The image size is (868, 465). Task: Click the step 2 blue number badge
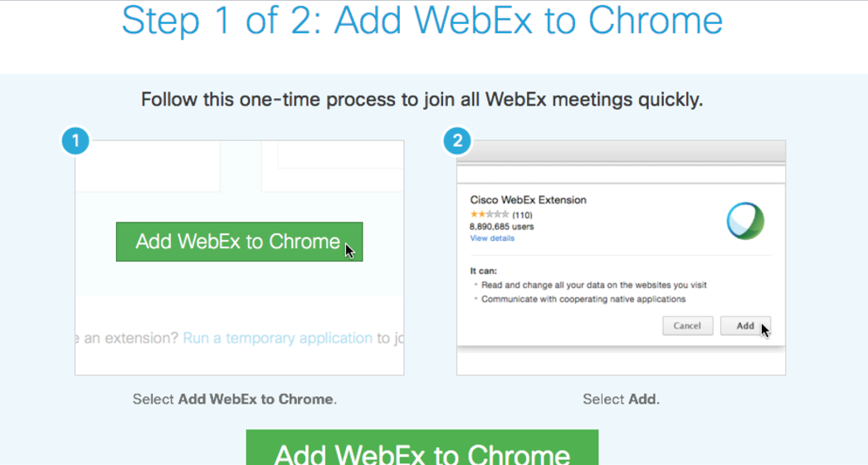point(457,141)
